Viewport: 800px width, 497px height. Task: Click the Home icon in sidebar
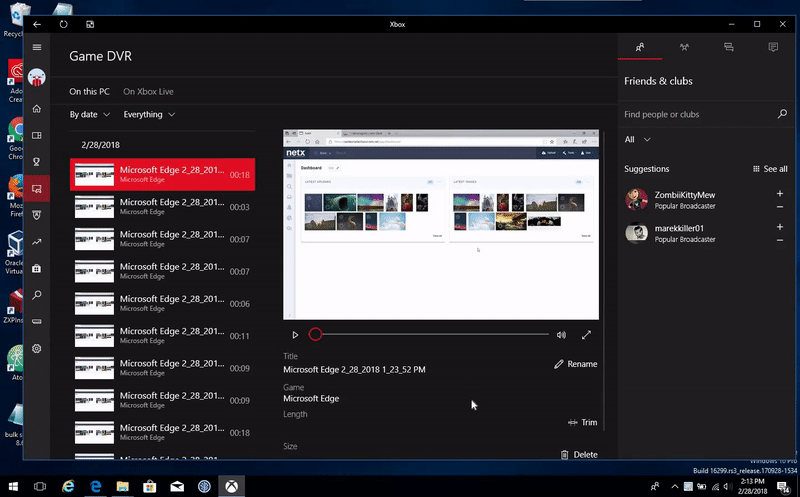37,108
